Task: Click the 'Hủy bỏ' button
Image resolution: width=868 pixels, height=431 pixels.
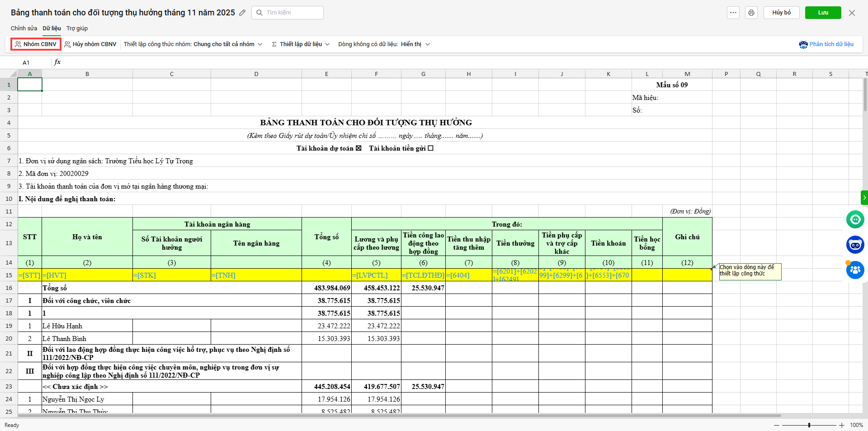Action: click(781, 13)
